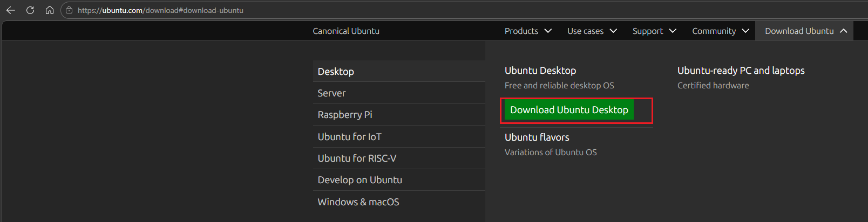Open the Support dropdown menu
The image size is (868, 222).
(654, 31)
